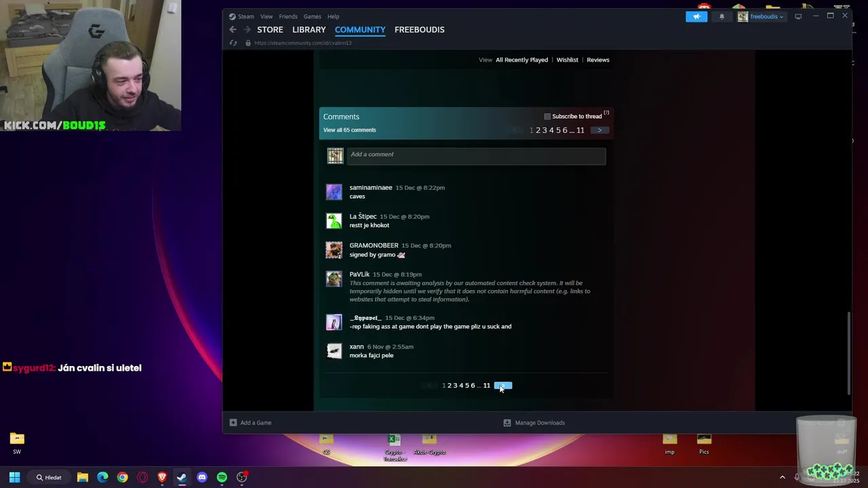Open Steam from the taskbar
Image resolution: width=868 pixels, height=488 pixels.
(182, 477)
